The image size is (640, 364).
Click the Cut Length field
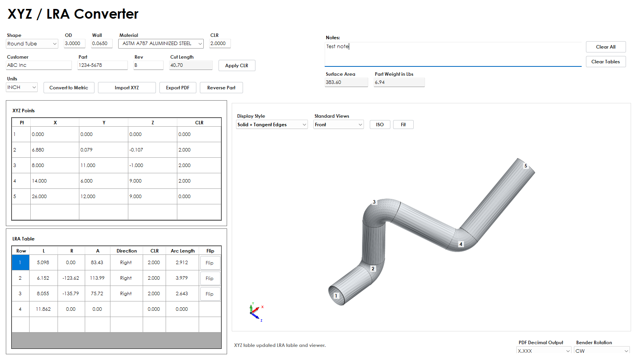[191, 65]
